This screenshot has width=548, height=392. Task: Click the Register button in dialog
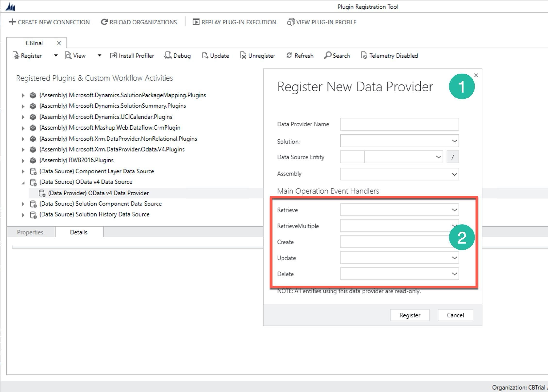point(410,315)
